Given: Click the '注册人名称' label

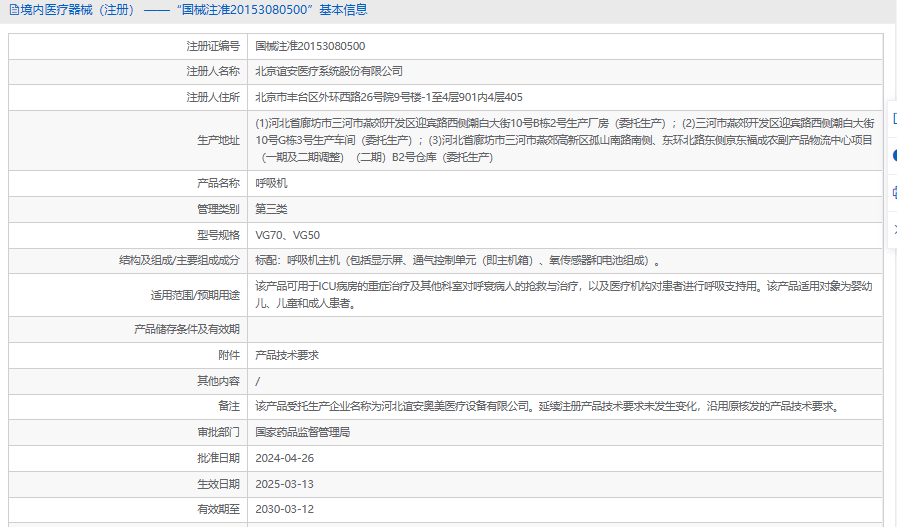Looking at the screenshot, I should pos(213,72).
